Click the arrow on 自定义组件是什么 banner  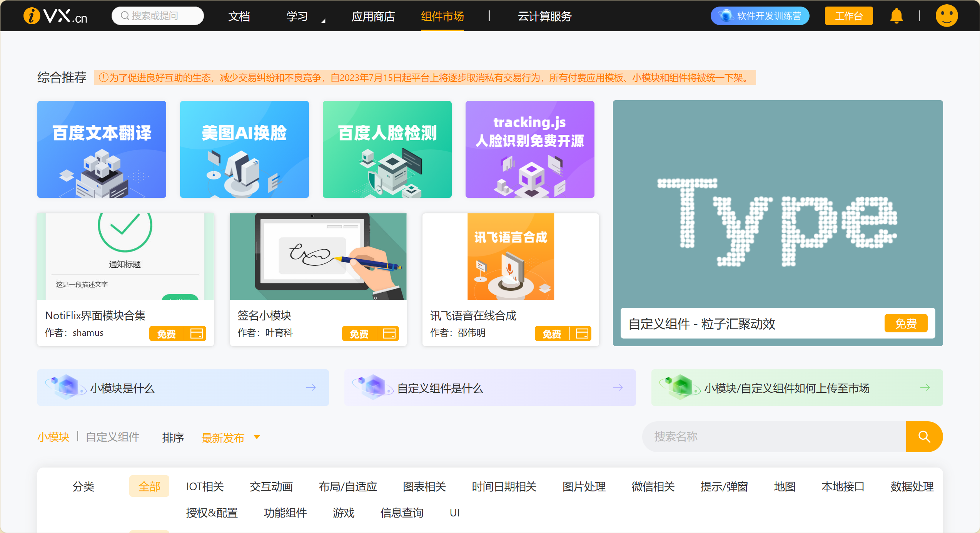click(x=618, y=388)
